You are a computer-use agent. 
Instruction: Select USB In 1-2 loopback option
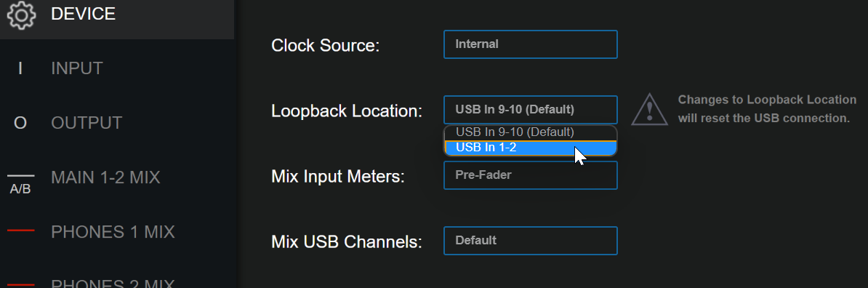530,148
